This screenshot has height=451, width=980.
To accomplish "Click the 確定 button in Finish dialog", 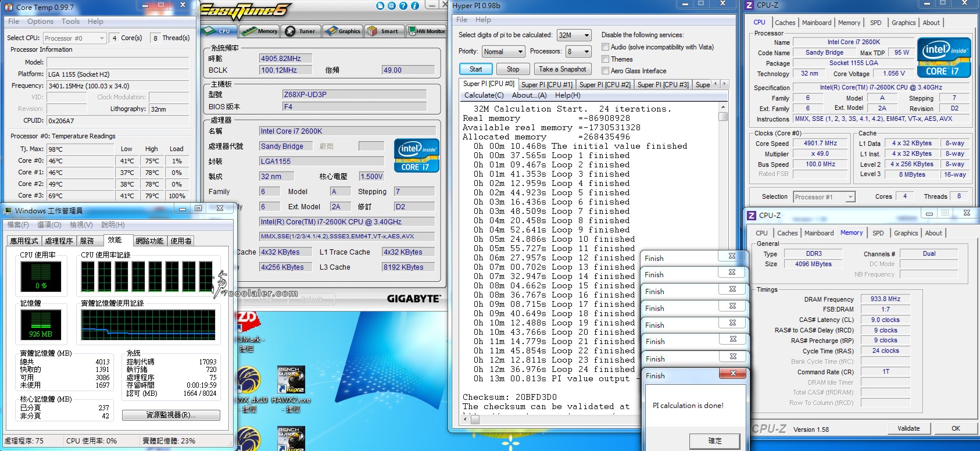I will tap(715, 441).
